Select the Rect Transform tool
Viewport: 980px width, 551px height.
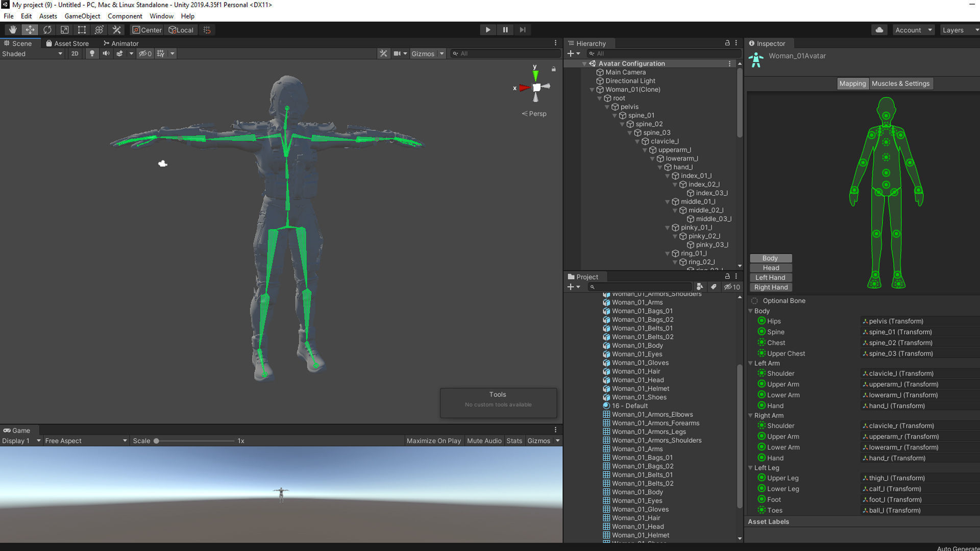pyautogui.click(x=82, y=30)
